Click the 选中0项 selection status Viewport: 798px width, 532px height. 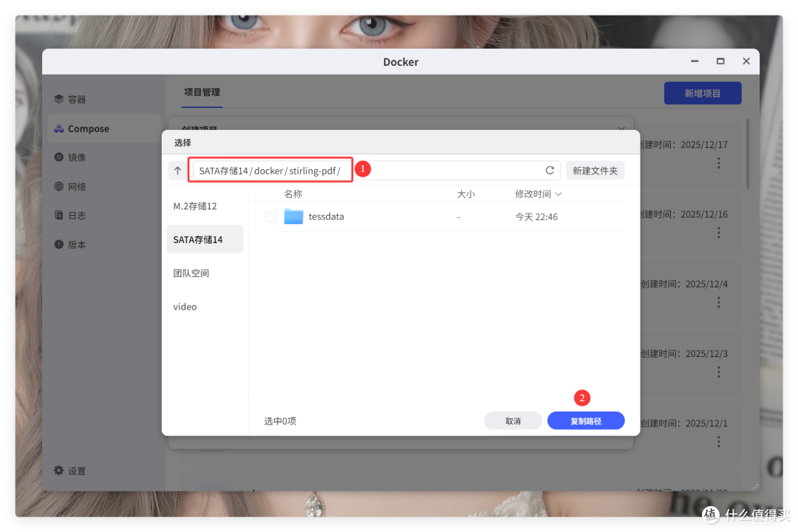280,421
